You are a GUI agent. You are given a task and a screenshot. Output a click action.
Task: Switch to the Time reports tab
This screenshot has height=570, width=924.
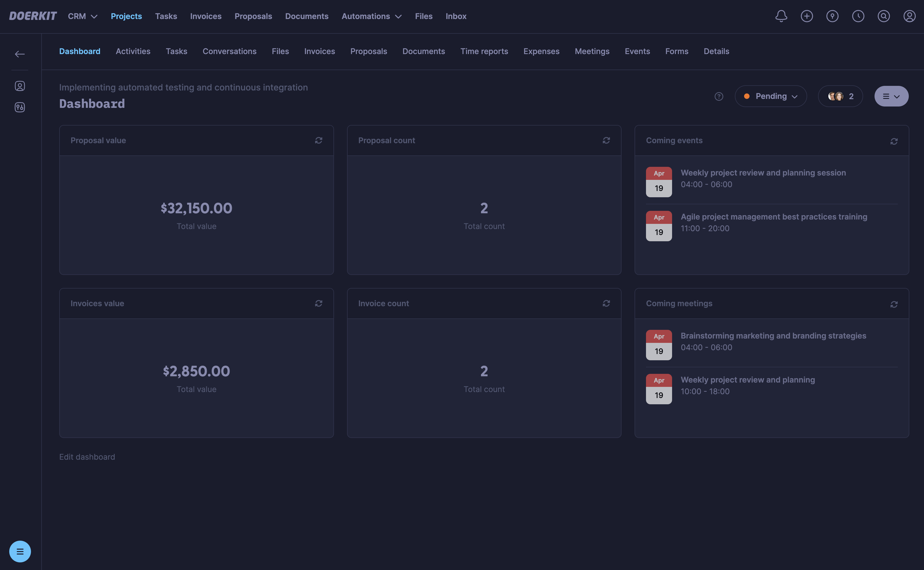pos(484,51)
